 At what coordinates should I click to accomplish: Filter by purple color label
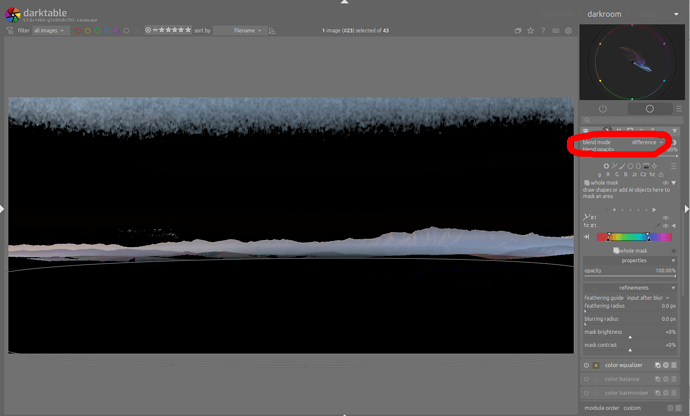coord(117,31)
